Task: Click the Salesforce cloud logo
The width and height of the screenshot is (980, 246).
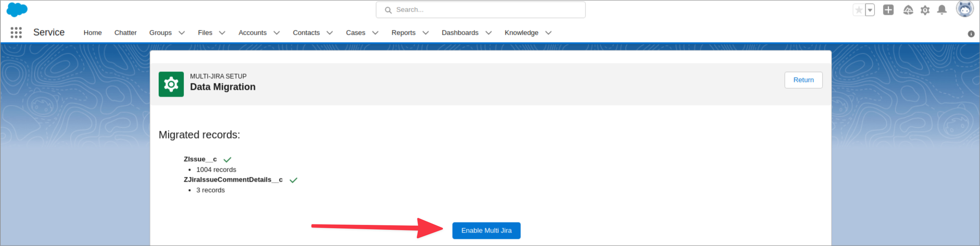Action: click(17, 10)
